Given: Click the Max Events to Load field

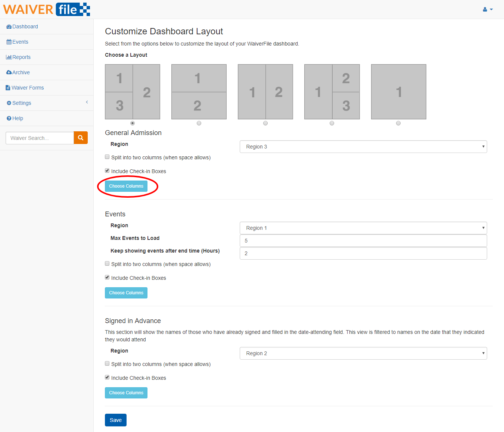Looking at the screenshot, I should pyautogui.click(x=363, y=241).
